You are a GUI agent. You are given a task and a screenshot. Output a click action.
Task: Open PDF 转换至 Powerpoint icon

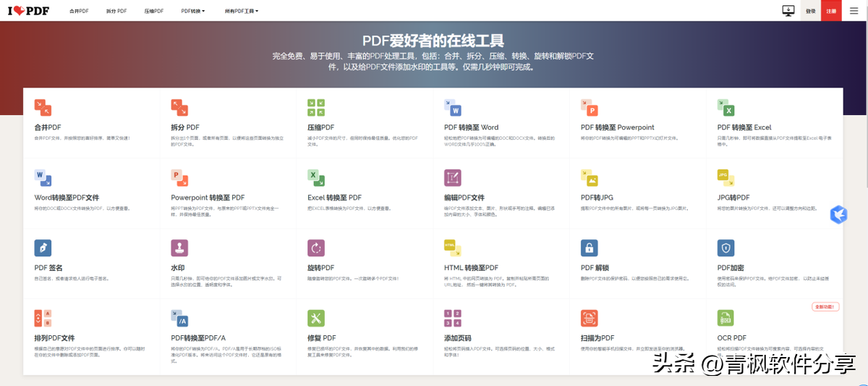point(590,107)
